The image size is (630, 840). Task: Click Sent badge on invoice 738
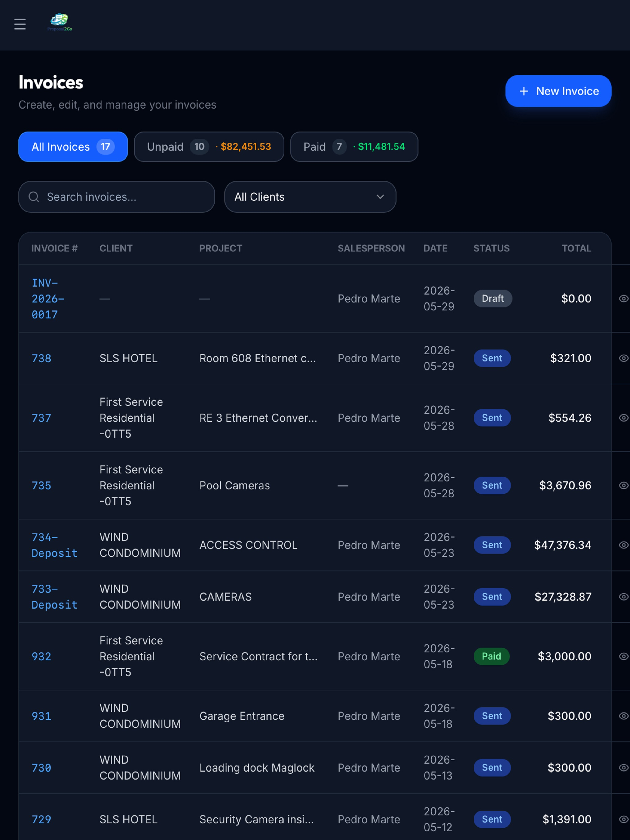[492, 358]
